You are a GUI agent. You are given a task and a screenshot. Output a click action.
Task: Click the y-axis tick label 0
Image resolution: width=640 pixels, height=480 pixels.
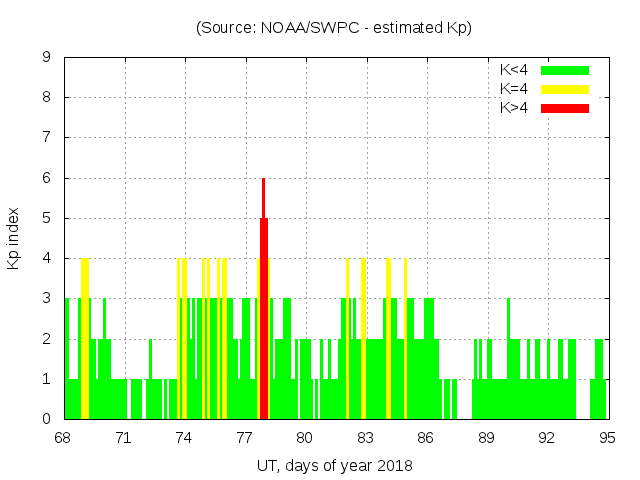47,419
